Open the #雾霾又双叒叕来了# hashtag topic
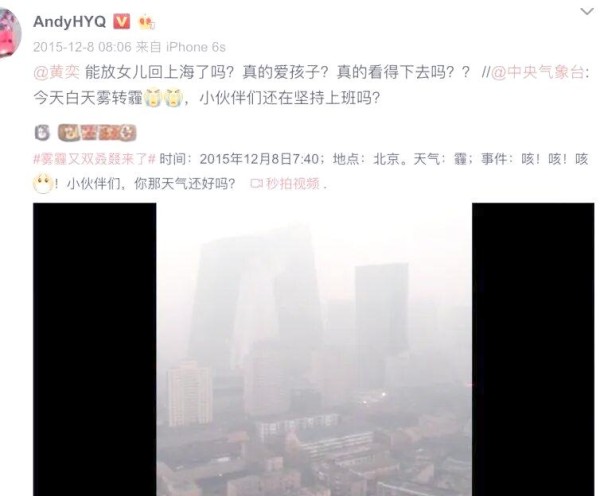Screen dimensions: 600x496 point(94,159)
